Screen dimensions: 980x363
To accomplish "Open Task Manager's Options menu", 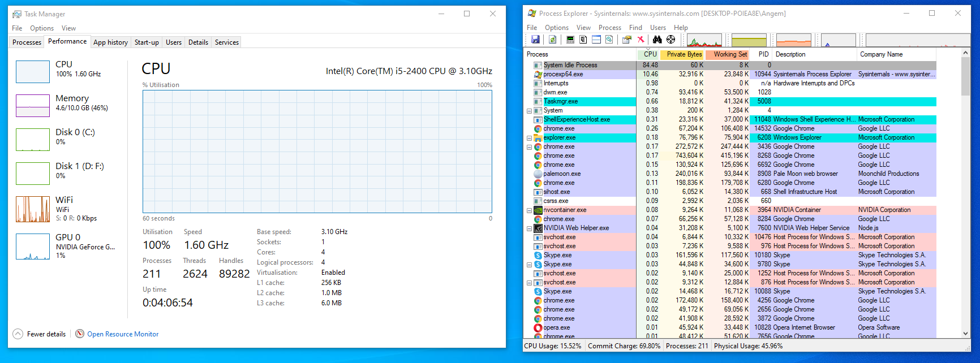I will [x=42, y=28].
